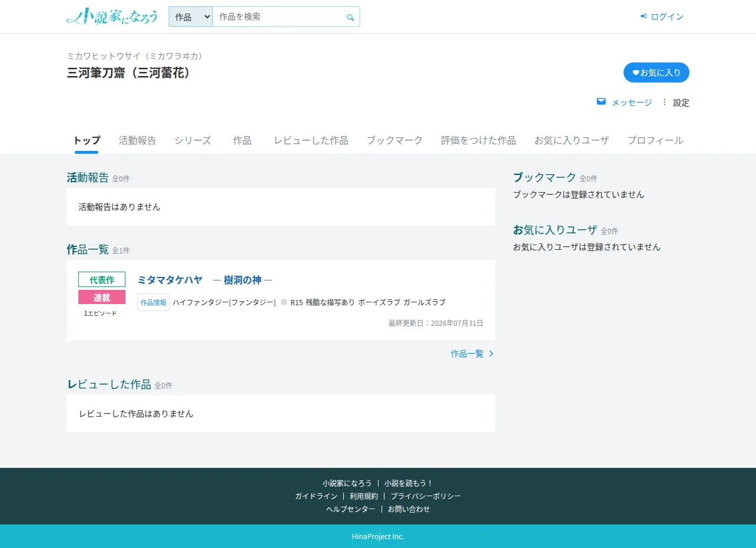Click the three-dot settings icon

(665, 102)
